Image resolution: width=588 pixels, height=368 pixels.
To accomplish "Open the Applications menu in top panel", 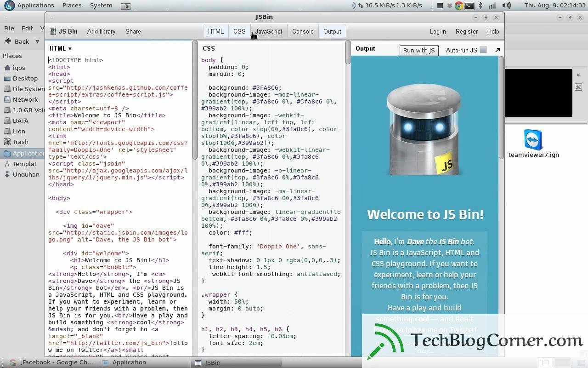I will [x=35, y=6].
